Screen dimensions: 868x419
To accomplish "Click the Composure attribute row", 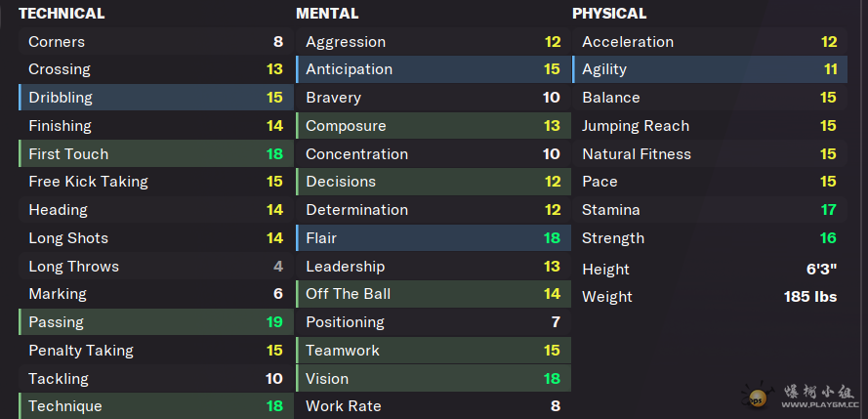I will pyautogui.click(x=432, y=126).
